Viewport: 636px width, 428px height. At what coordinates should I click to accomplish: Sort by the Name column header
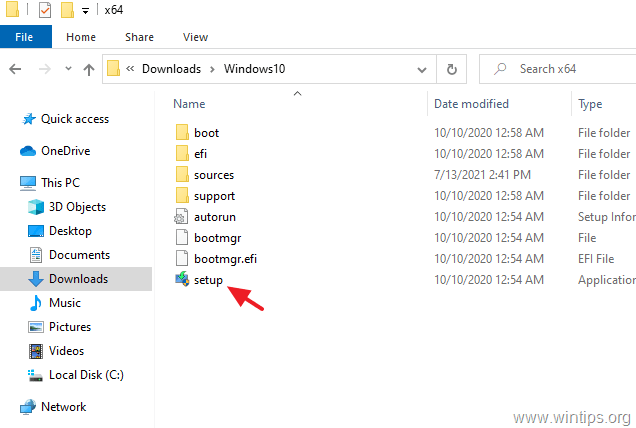click(189, 104)
